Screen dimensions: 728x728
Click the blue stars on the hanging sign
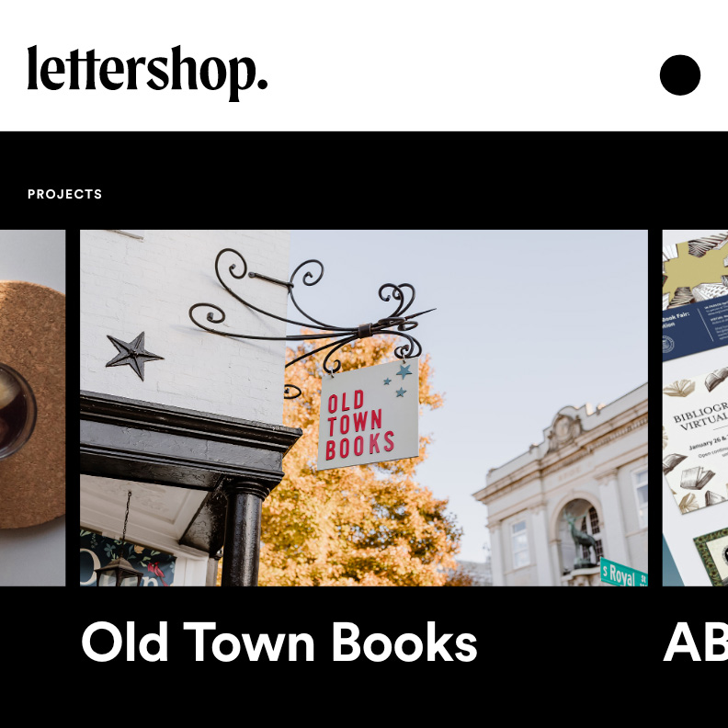(398, 381)
